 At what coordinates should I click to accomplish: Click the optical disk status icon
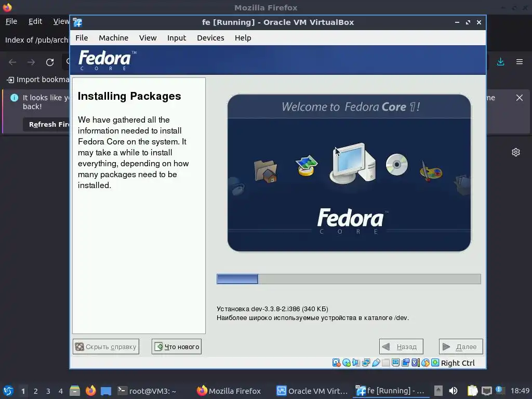click(x=347, y=363)
